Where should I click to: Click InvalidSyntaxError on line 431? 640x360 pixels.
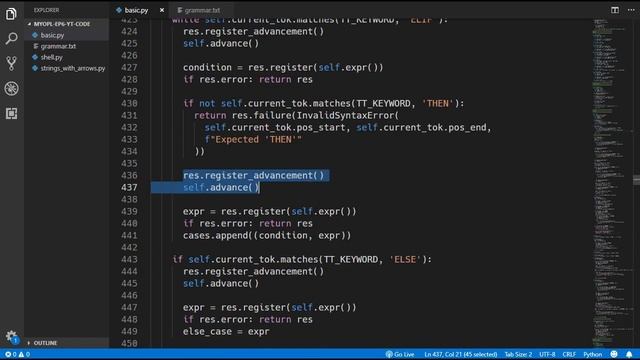click(x=345, y=116)
